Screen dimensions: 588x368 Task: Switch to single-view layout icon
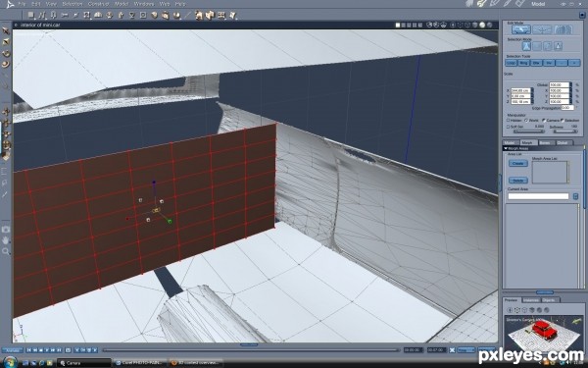coord(398,26)
